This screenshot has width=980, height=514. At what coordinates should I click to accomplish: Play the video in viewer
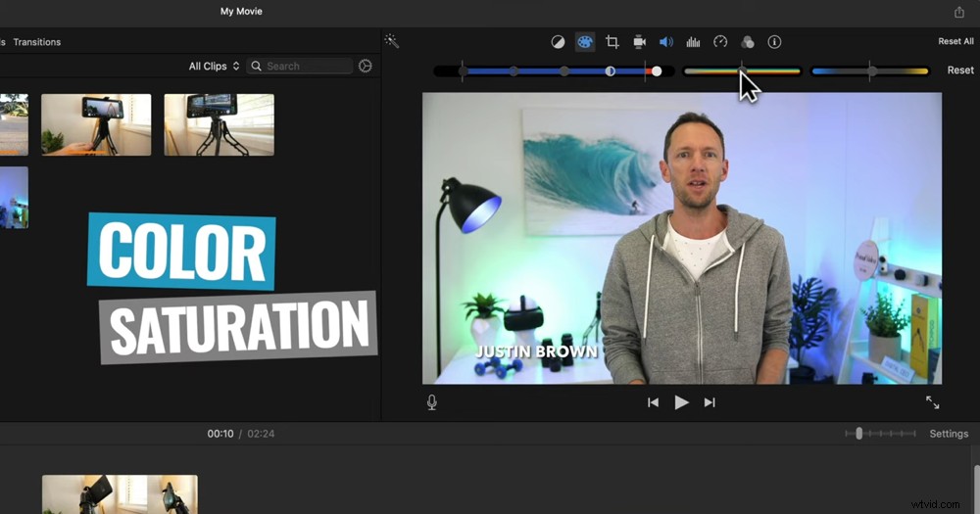(681, 402)
